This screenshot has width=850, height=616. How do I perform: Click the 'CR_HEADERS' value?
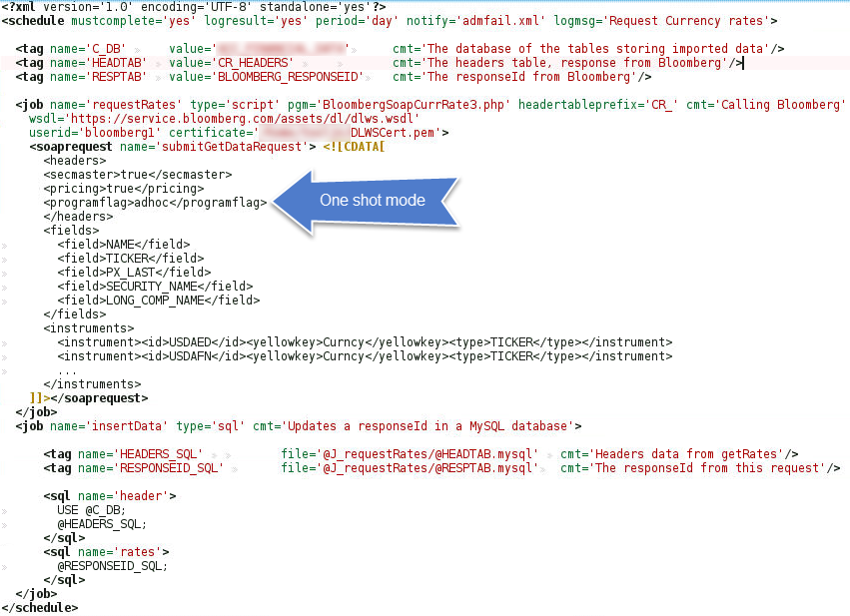(x=253, y=63)
